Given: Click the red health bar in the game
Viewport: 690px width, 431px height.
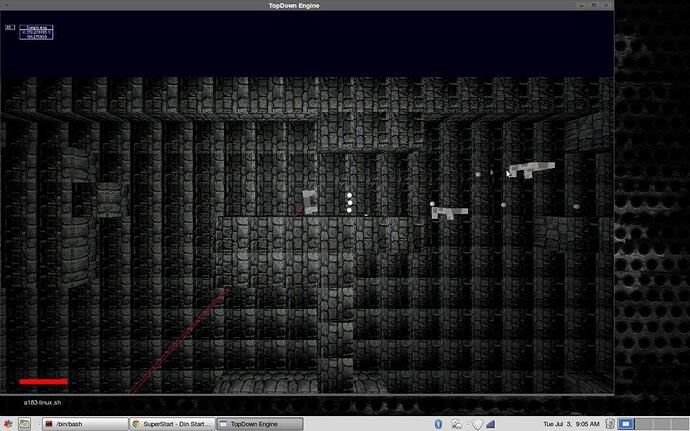Looking at the screenshot, I should 44,381.
